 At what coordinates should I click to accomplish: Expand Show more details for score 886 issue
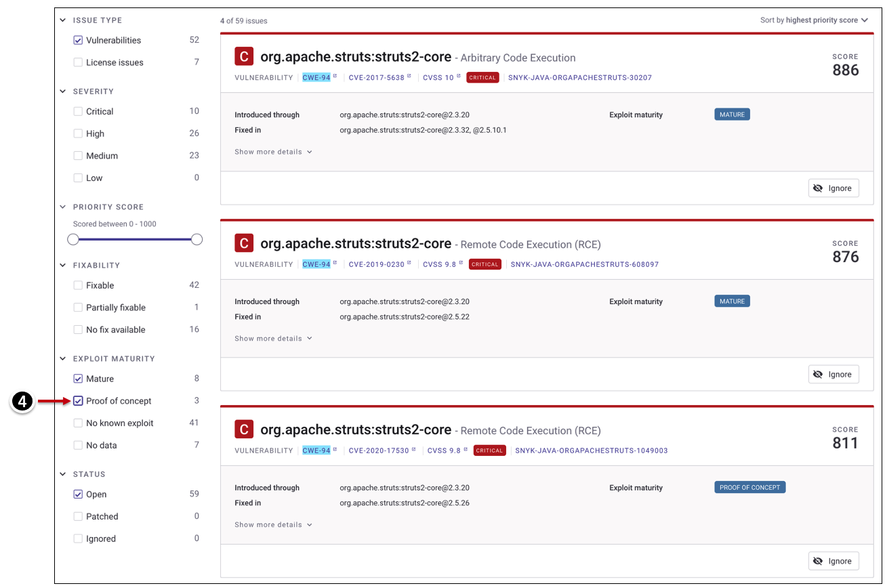[x=273, y=152]
